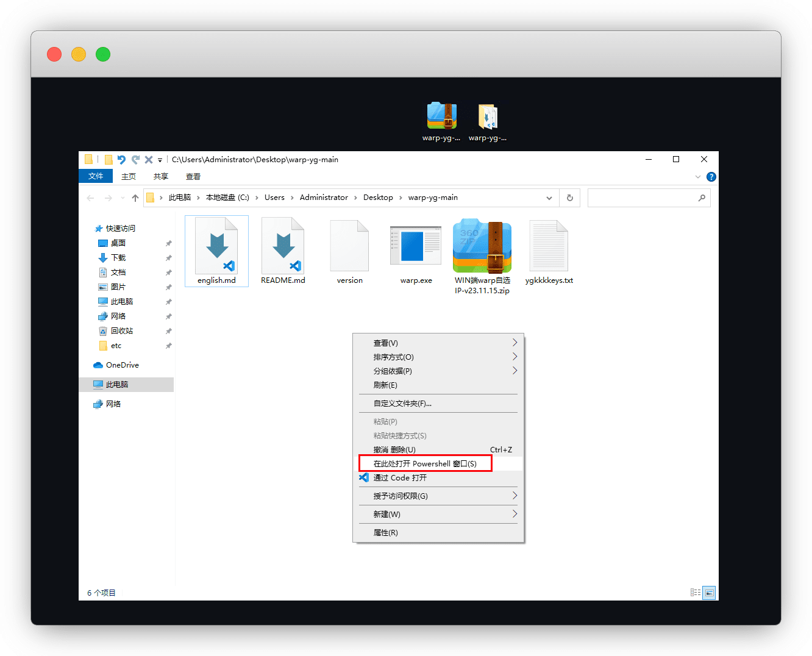
Task: Select 通过 Code 打开 from context menu
Action: pyautogui.click(x=400, y=477)
